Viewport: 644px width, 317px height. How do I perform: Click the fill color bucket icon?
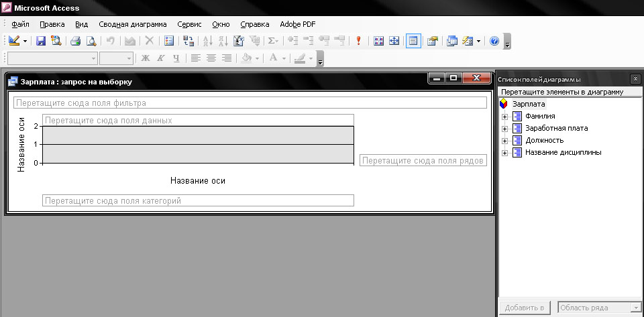pyautogui.click(x=246, y=58)
